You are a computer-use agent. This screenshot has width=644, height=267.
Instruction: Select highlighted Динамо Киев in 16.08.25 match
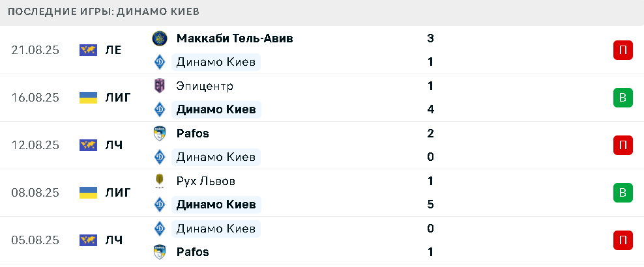(216, 109)
